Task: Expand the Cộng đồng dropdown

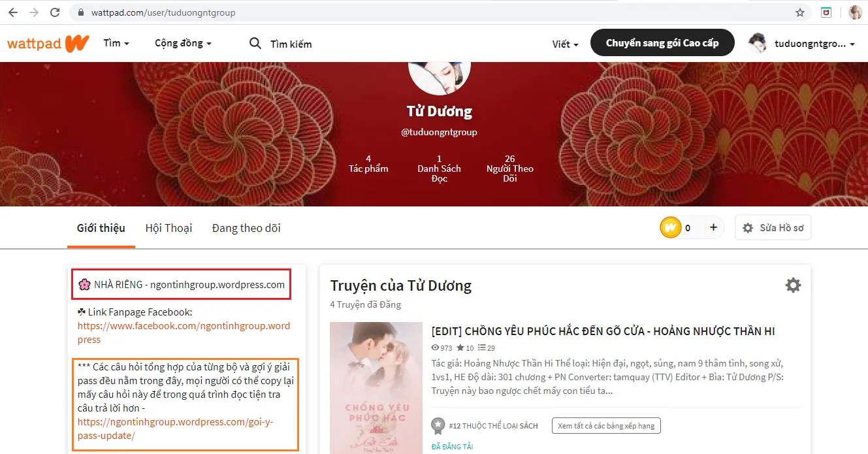Action: point(183,43)
